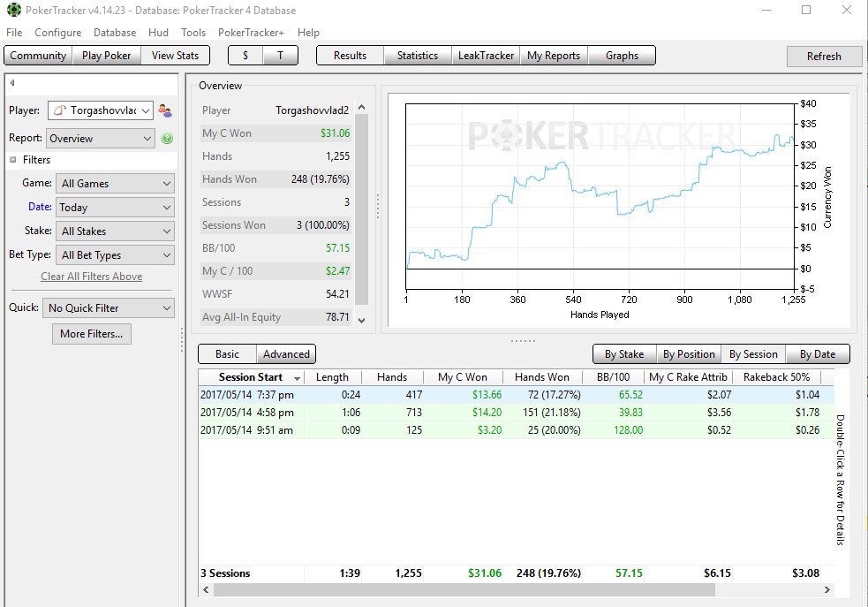Select cash games with the $ toggle
This screenshot has width=868, height=607.
245,56
